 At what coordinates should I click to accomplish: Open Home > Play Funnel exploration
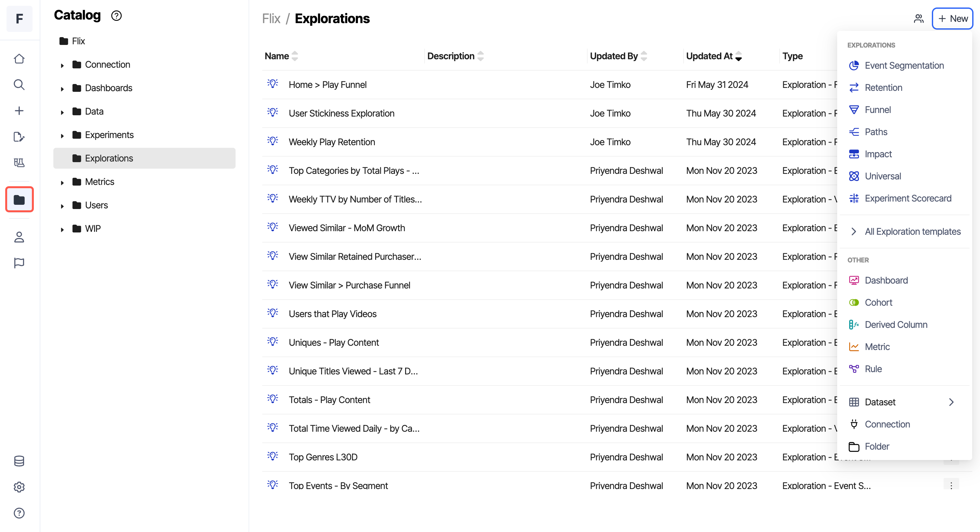coord(328,85)
